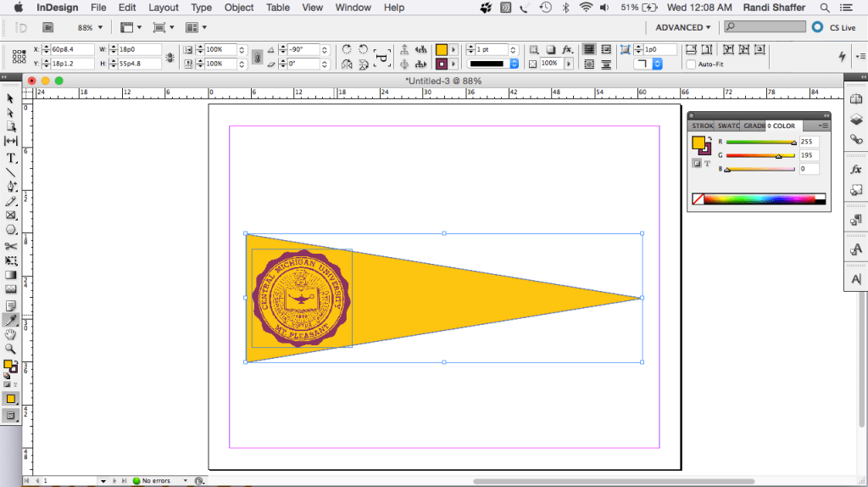Open the Layout menu
Screen dimensions: 868x487
click(164, 8)
